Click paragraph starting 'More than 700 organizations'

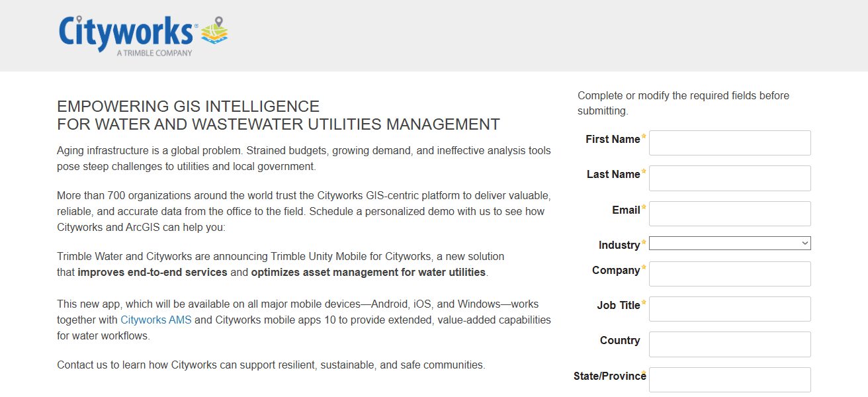pyautogui.click(x=304, y=212)
